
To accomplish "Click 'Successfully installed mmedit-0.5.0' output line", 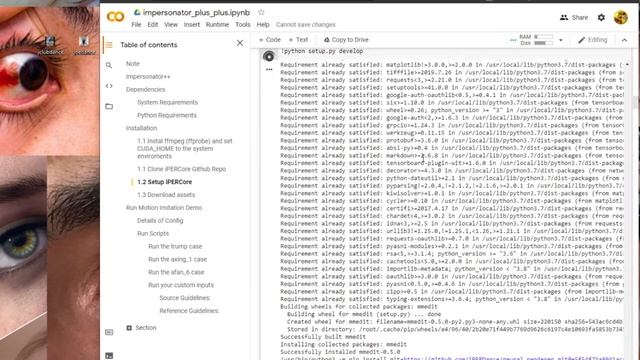I will [340, 352].
